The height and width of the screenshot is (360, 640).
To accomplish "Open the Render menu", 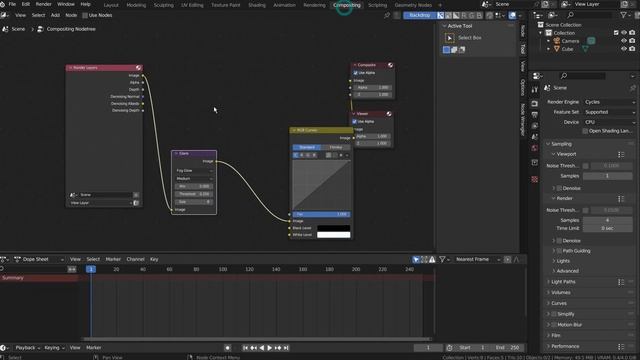I will pyautogui.click(x=43, y=4).
